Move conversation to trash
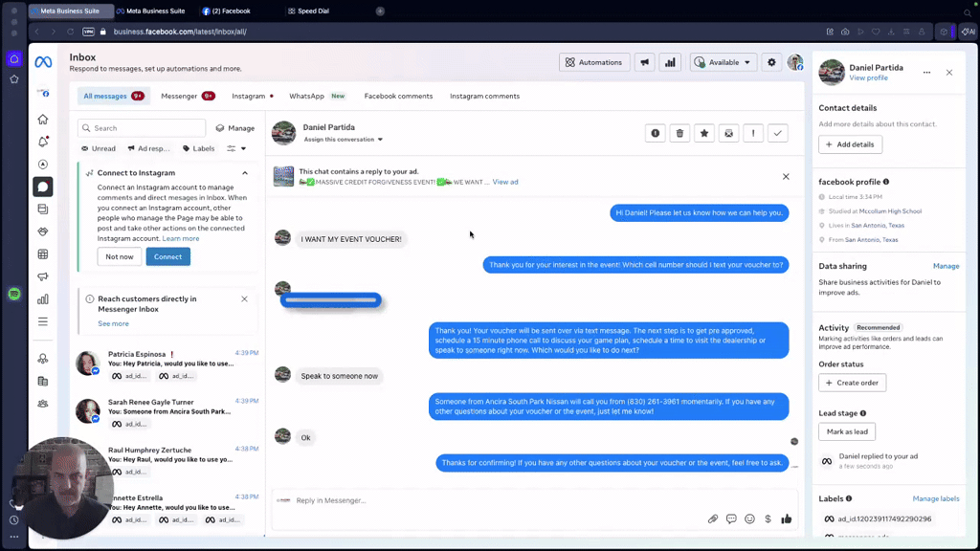The image size is (980, 551). [x=679, y=133]
